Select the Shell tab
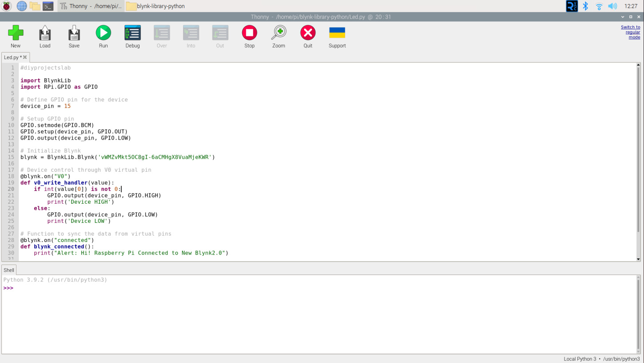 [x=9, y=270]
